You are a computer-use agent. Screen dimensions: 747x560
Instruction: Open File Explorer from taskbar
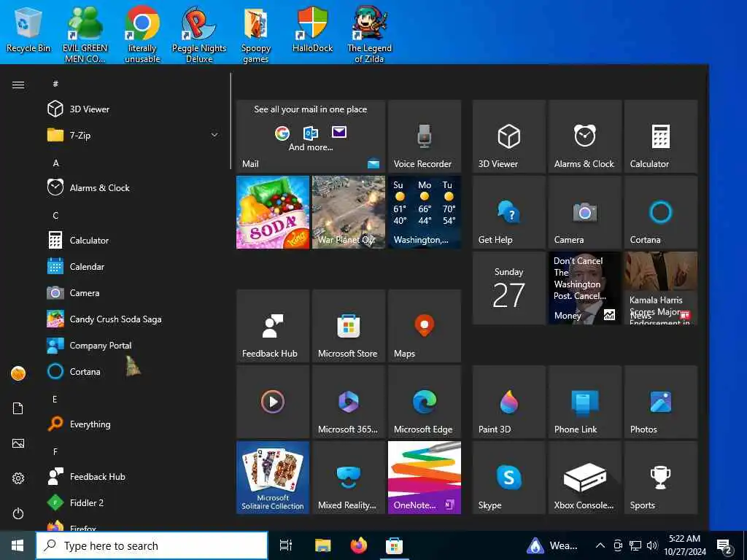pyautogui.click(x=322, y=545)
